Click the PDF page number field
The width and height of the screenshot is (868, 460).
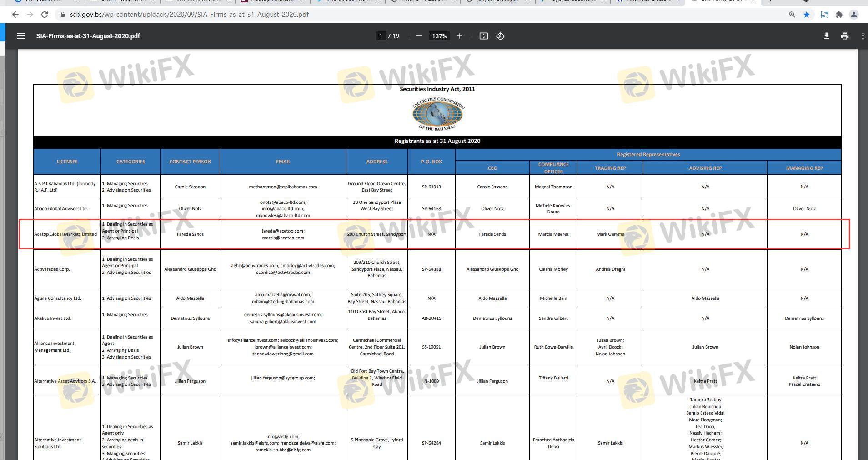pos(381,36)
